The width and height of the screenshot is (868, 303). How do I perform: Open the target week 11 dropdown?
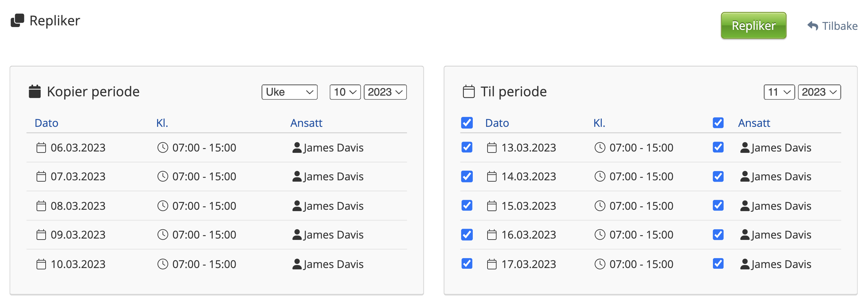point(779,92)
